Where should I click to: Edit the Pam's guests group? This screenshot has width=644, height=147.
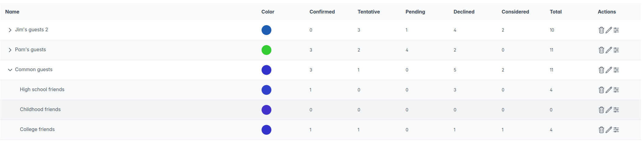(x=609, y=50)
